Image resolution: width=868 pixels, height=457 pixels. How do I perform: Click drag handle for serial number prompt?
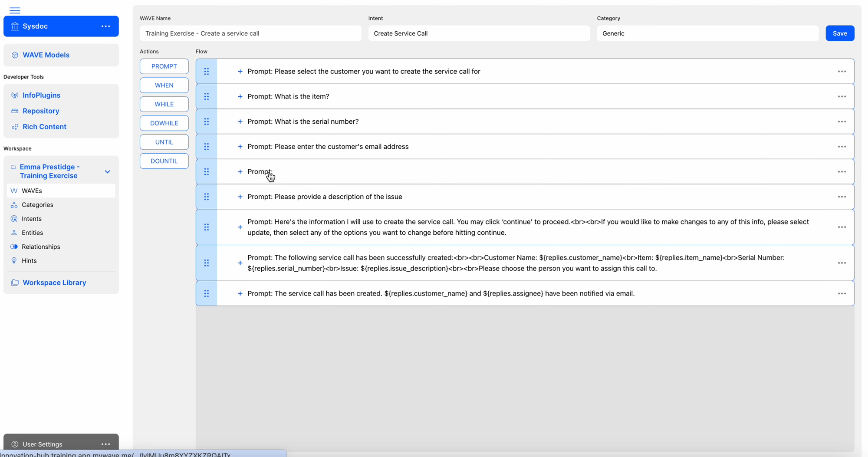click(207, 122)
